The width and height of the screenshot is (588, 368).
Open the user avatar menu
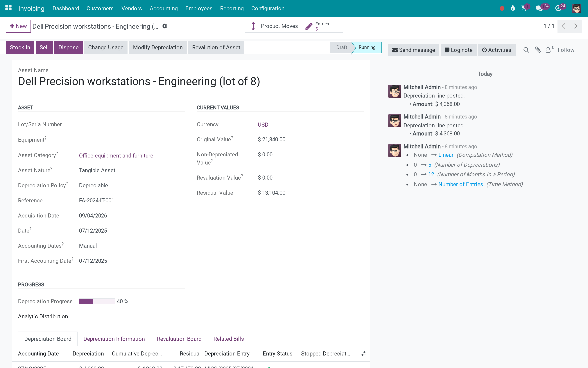[x=576, y=8]
